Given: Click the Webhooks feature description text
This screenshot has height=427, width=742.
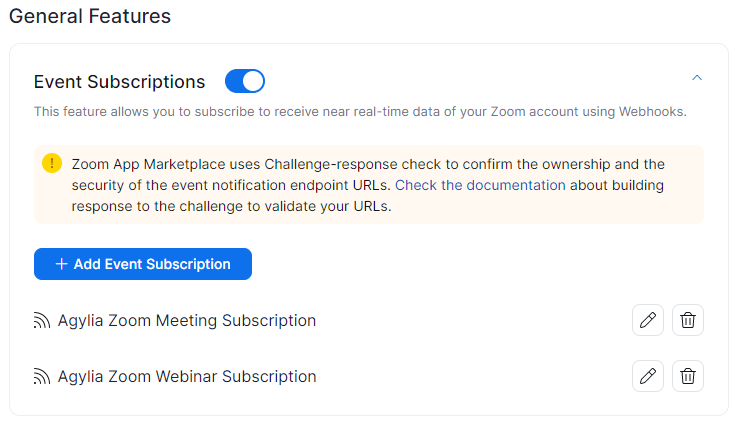Looking at the screenshot, I should pos(360,112).
